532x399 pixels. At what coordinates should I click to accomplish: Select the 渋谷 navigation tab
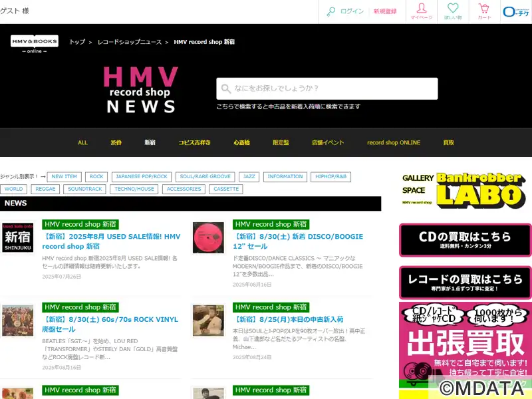(x=116, y=142)
